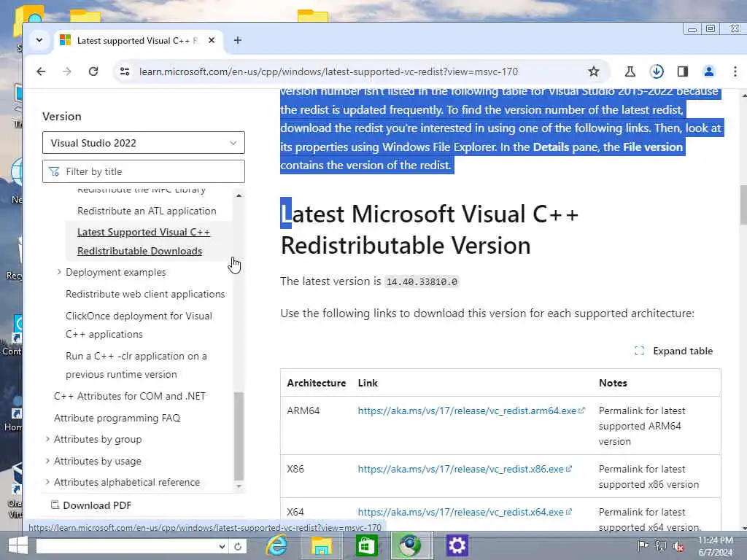Open Chrome Labs flask icon
Image resolution: width=747 pixels, height=560 pixels.
tap(630, 71)
